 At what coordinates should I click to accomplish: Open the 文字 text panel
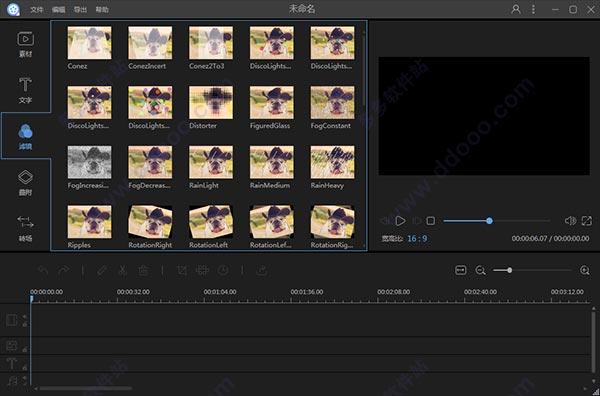tap(25, 90)
